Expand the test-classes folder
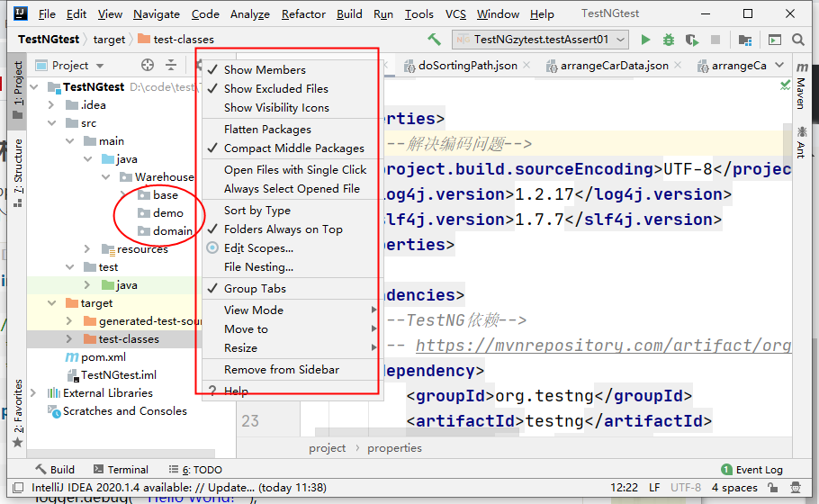This screenshot has width=819, height=504. 69,339
